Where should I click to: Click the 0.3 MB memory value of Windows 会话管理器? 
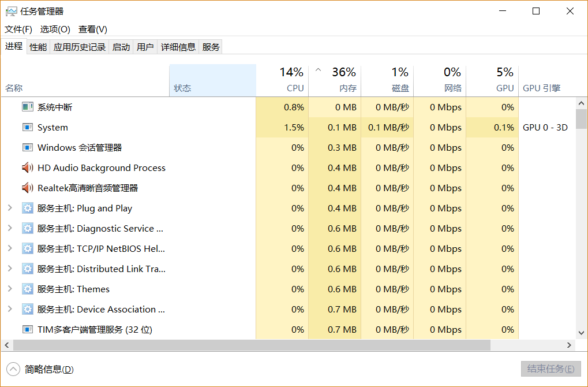coord(342,147)
